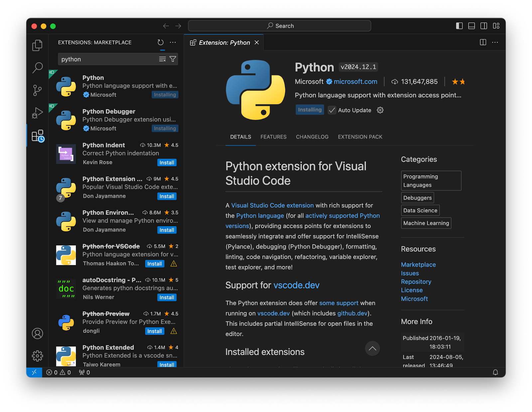
Task: Open the notifications bell in status bar
Action: [495, 372]
